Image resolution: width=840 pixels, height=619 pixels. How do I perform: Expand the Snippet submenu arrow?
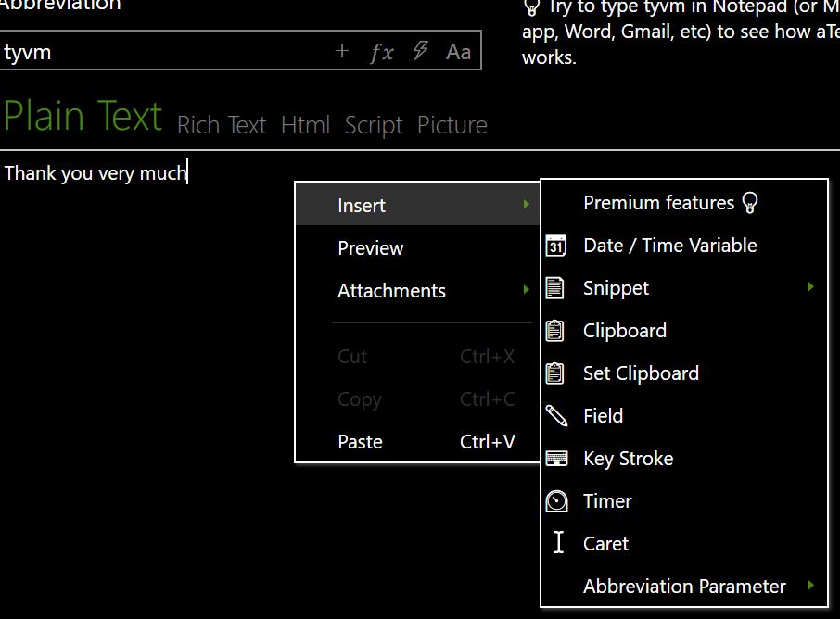[x=810, y=287]
